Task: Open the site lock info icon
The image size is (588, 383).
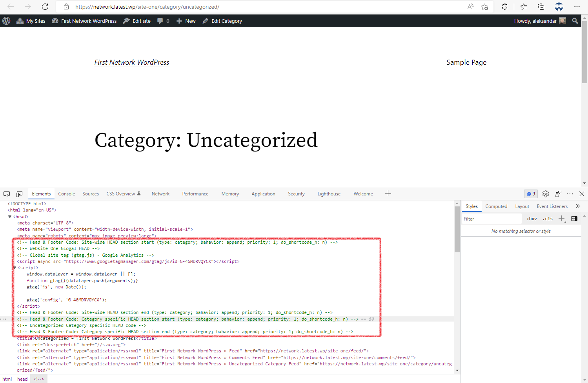Action: coord(66,7)
